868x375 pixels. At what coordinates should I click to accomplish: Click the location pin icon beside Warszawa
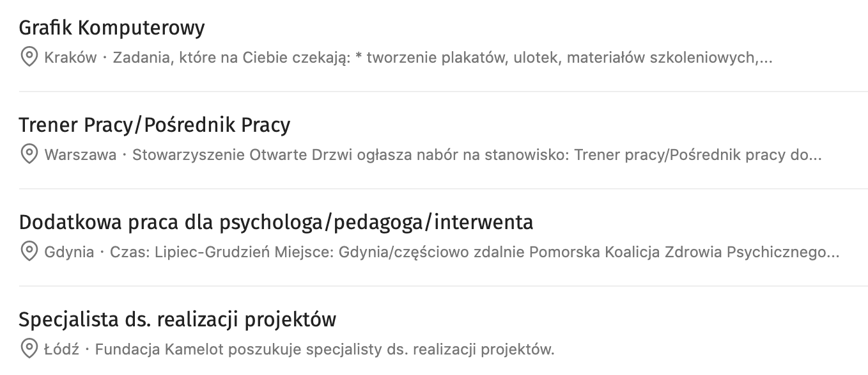tap(29, 155)
